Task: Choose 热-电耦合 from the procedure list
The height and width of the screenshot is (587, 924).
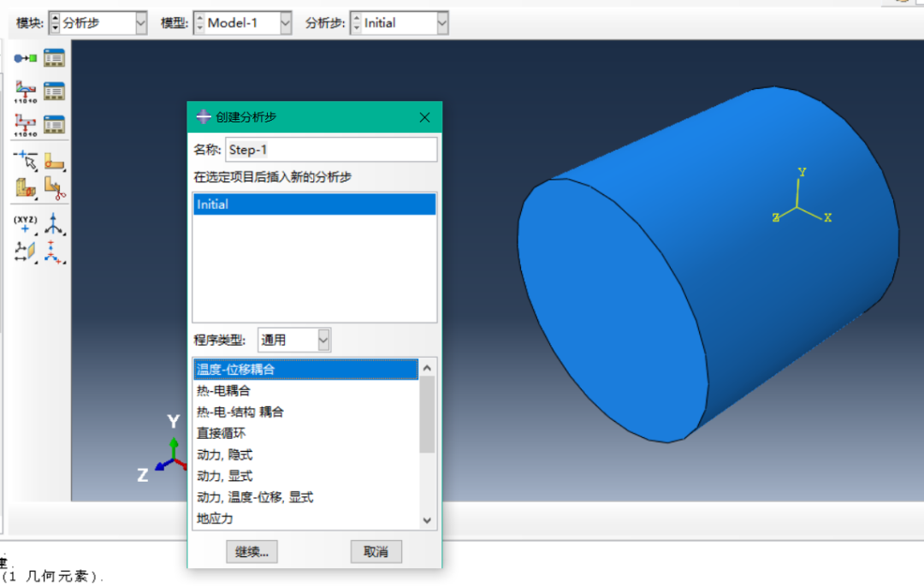Action: [223, 390]
